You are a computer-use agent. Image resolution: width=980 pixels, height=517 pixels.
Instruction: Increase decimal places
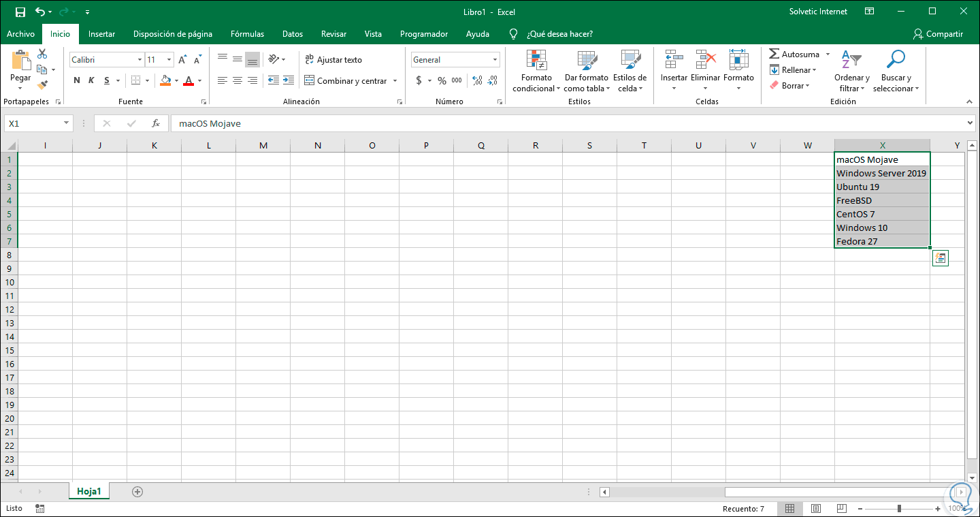point(476,80)
